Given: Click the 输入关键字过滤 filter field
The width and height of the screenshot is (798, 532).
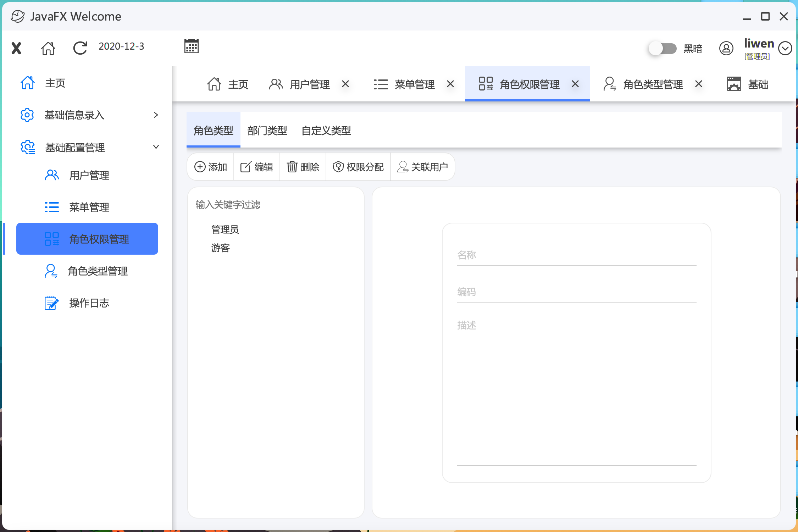Looking at the screenshot, I should click(275, 205).
